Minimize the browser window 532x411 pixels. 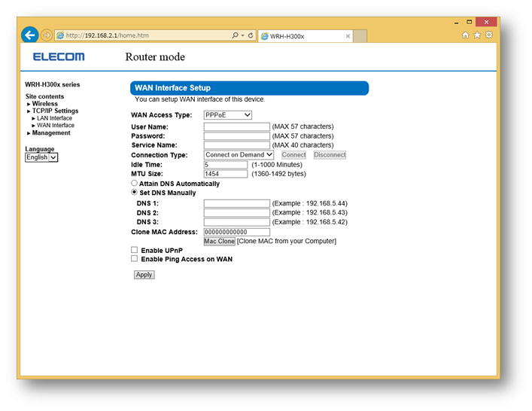click(456, 23)
